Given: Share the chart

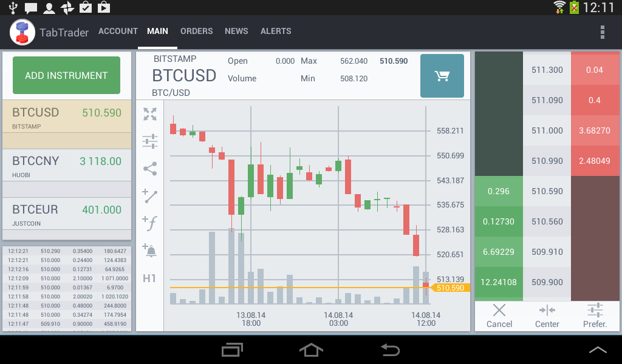Looking at the screenshot, I should coord(150,169).
